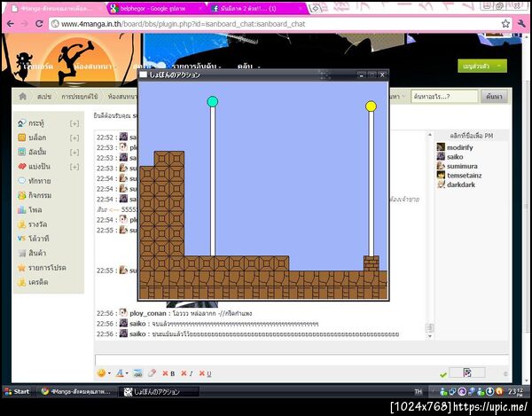This screenshot has width=532, height=416.
Task: Open the browser wrench menu
Action: click(521, 23)
